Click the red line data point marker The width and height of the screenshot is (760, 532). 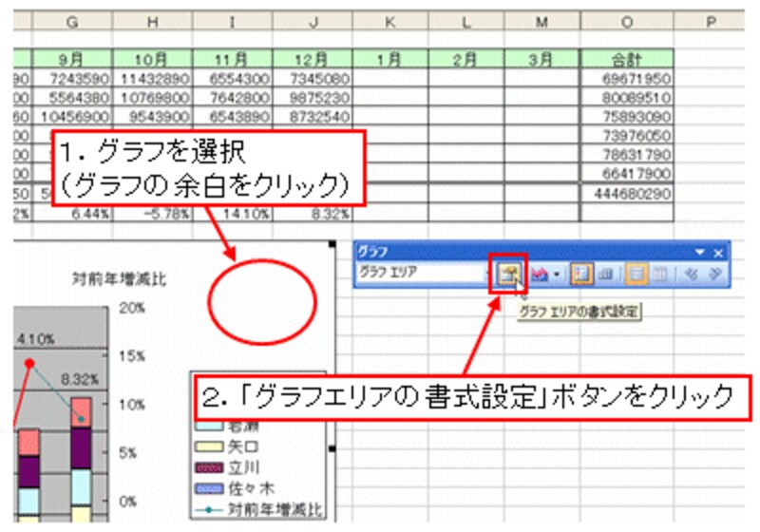[29, 363]
